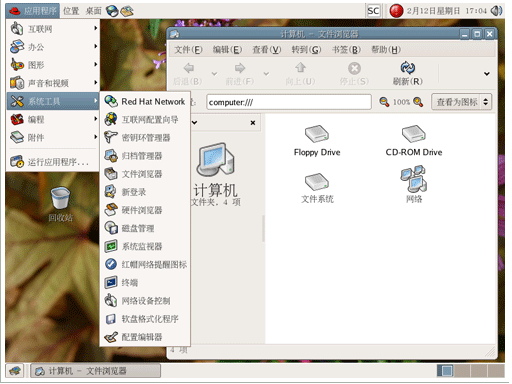This screenshot has width=512, height=384.
Task: Expand the 编程 submenu
Action: pos(53,119)
